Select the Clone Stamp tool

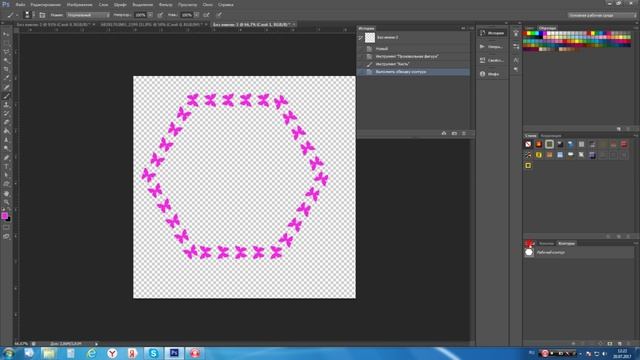click(x=7, y=104)
